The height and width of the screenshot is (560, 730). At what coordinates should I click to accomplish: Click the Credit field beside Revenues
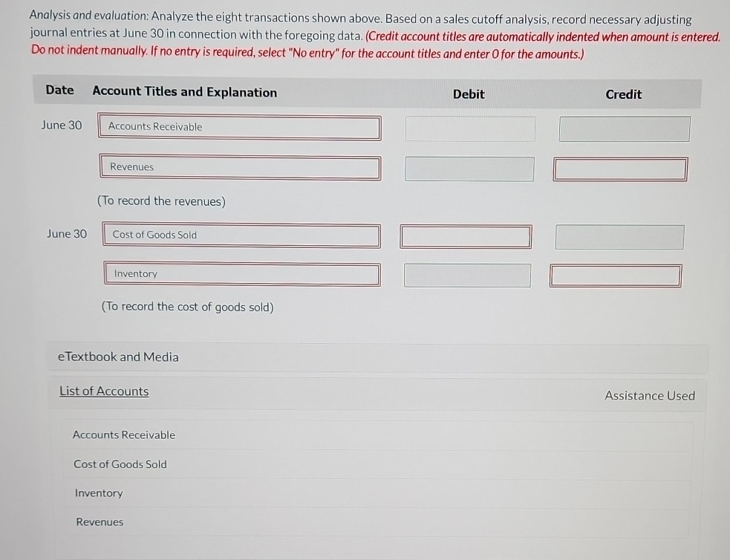619,169
